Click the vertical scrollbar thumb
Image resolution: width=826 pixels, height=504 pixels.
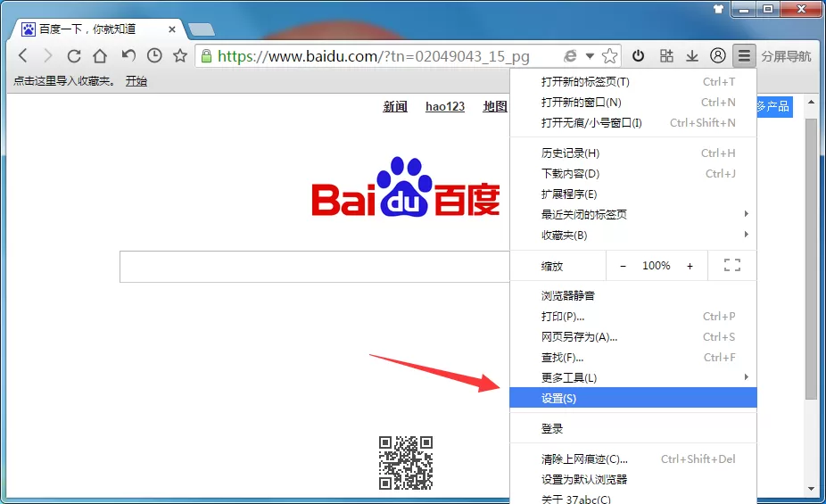(811, 258)
